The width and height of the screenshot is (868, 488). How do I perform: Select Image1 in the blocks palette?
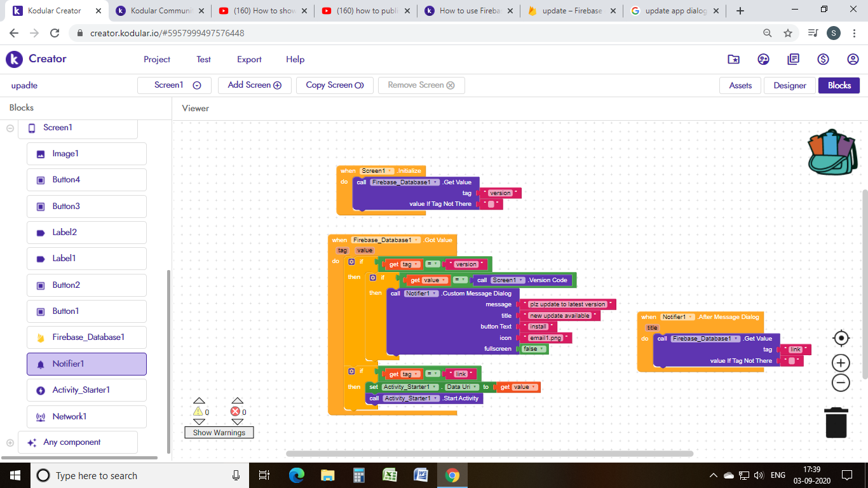point(86,154)
